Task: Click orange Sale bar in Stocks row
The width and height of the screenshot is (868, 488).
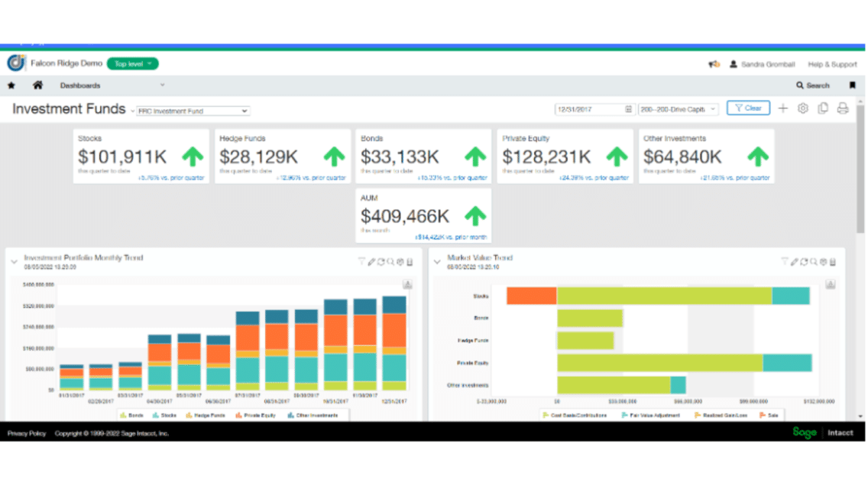Action: (x=532, y=296)
